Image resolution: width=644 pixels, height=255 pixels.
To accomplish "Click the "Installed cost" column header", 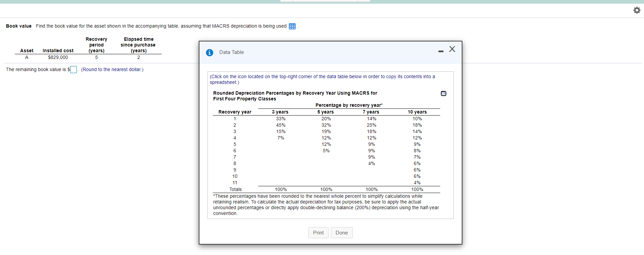I will tap(58, 51).
